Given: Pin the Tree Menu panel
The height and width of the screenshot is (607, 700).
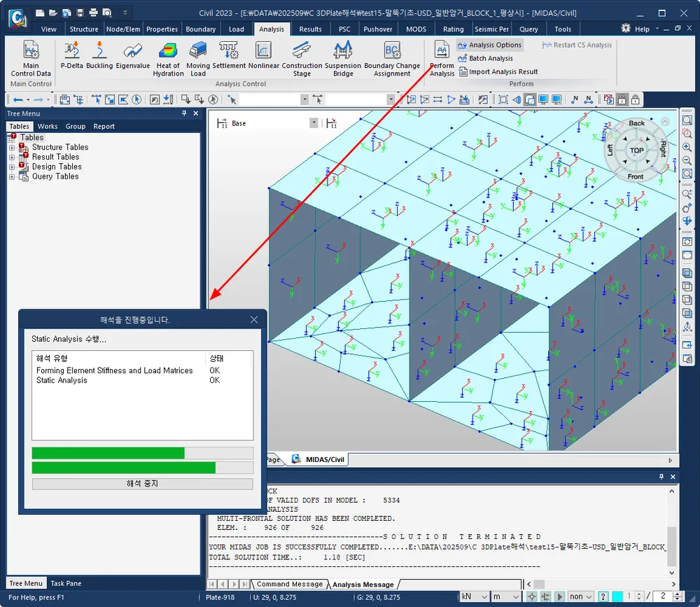Looking at the screenshot, I should click(184, 113).
